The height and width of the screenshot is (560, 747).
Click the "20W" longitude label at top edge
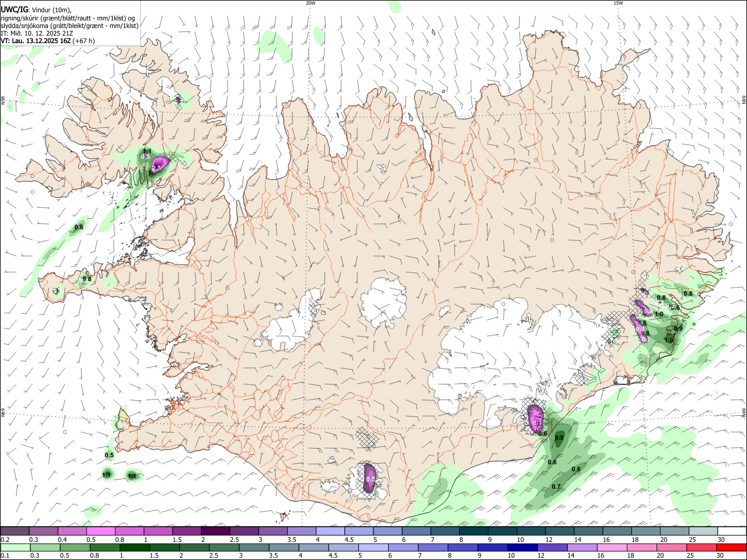point(310,3)
